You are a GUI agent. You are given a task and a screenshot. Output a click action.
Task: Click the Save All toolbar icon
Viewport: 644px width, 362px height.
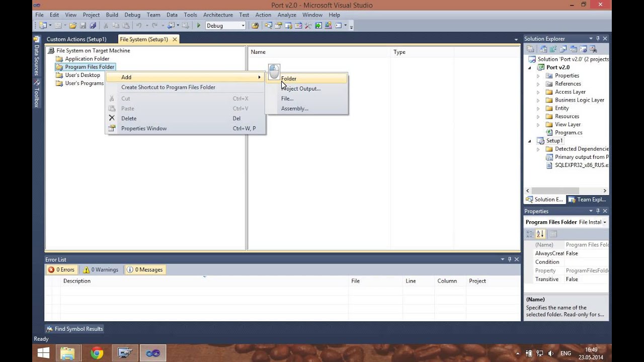[92, 25]
